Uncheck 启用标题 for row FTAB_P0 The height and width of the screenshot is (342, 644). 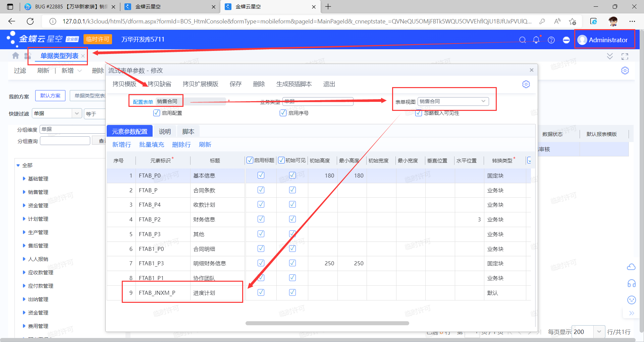tap(261, 175)
